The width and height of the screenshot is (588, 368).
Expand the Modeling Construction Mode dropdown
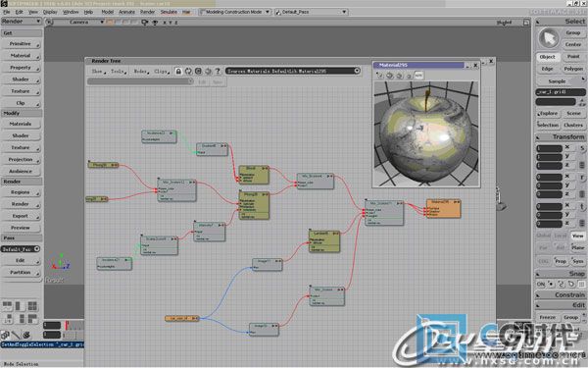pos(235,12)
